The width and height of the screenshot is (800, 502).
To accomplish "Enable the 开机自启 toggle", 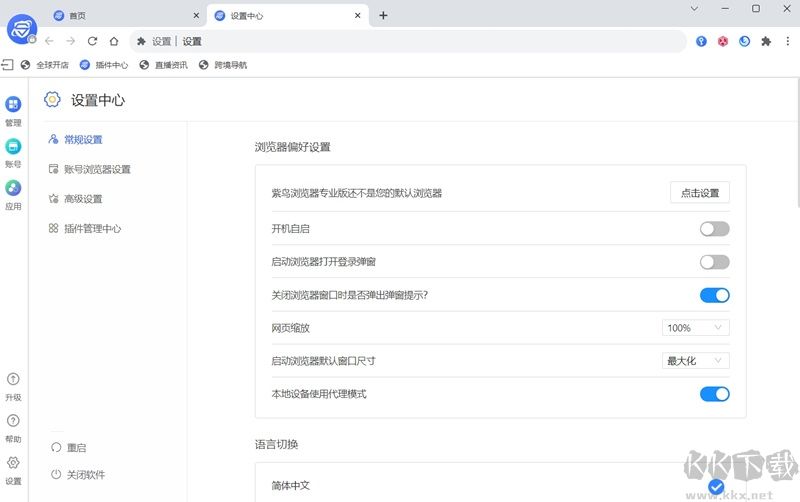I will tap(714, 229).
